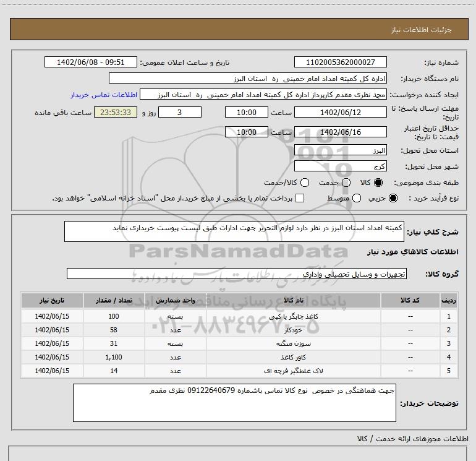Select the لاک غلطگیر فرچه ای row

[x=239, y=371]
